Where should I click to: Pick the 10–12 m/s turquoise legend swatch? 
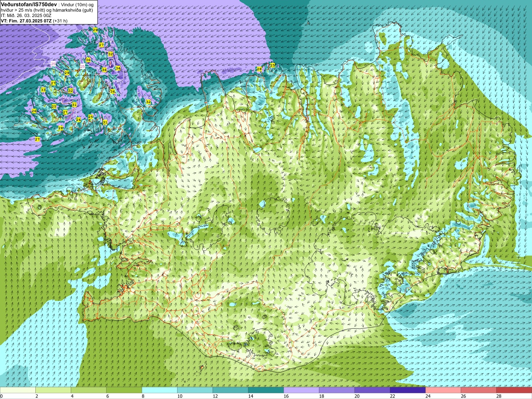pos(195,390)
